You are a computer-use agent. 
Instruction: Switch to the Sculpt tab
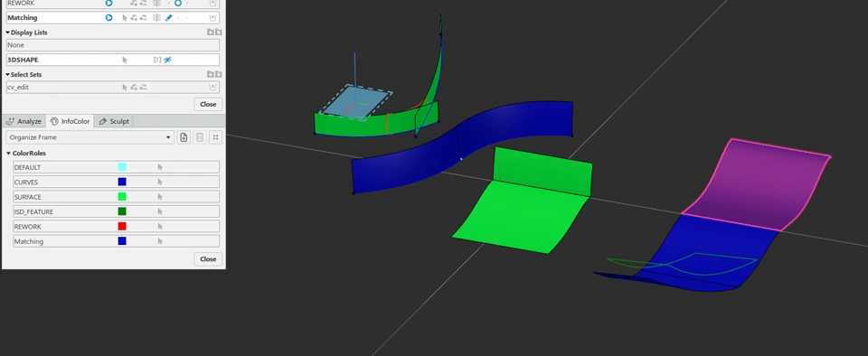click(114, 121)
